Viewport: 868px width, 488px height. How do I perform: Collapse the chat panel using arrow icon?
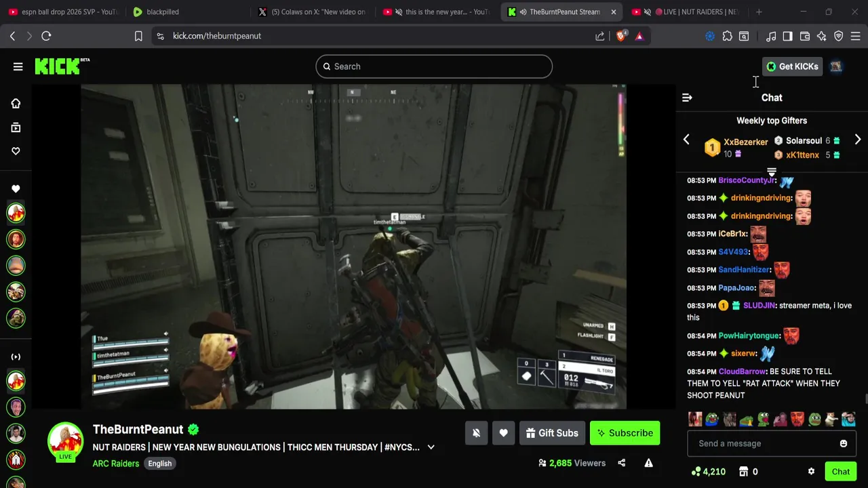coord(687,98)
